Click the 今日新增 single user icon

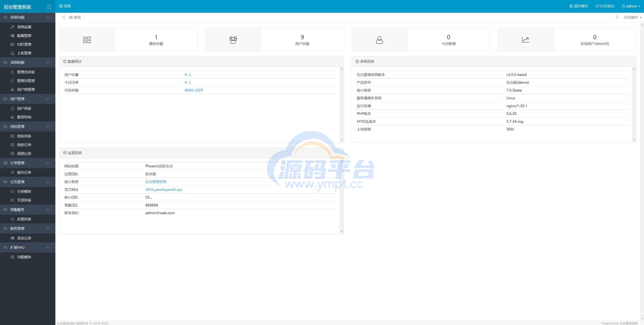[x=379, y=40]
